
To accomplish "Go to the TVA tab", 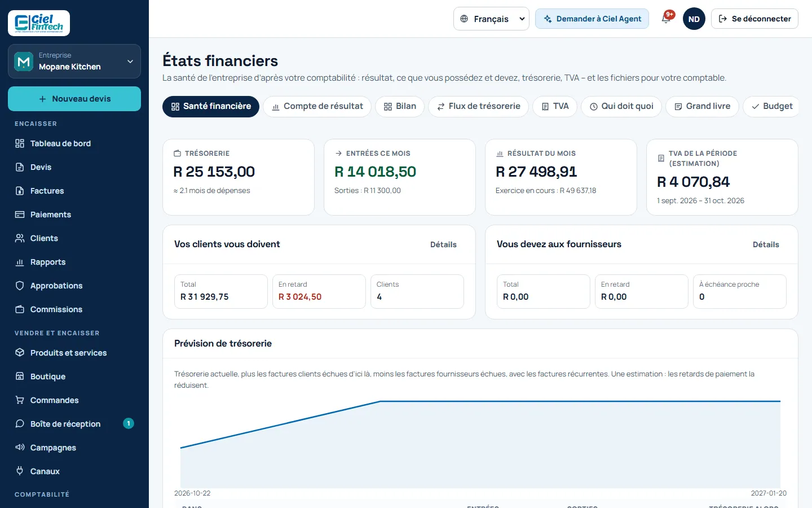I will tap(555, 106).
